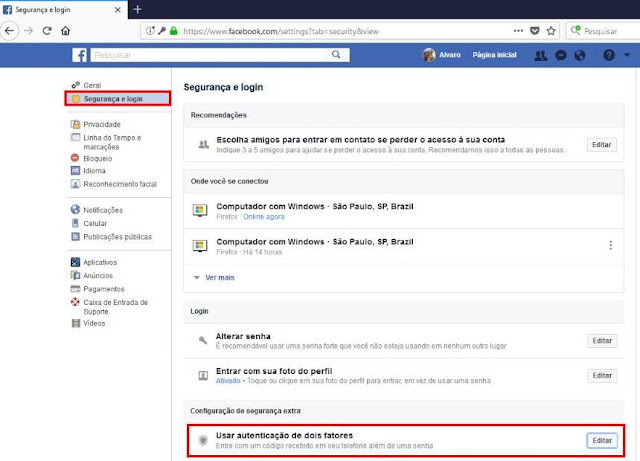Click the Celular phone icon
Viewport: 640px width, 461px height.
pyautogui.click(x=75, y=223)
